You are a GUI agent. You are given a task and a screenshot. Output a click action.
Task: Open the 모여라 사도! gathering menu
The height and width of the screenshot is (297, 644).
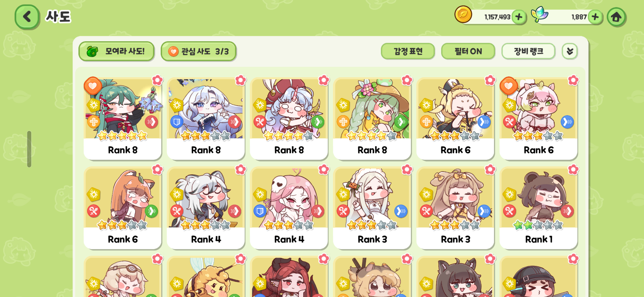[x=116, y=51]
